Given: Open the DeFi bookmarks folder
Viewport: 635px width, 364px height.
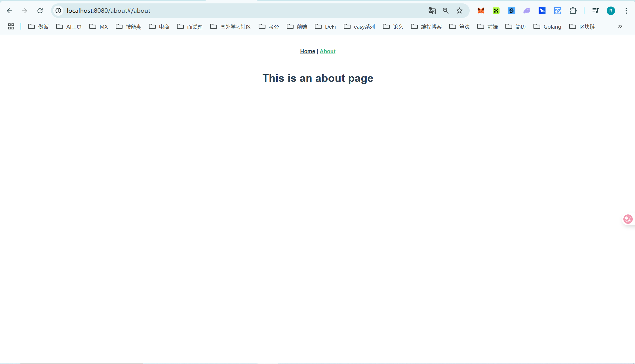Looking at the screenshot, I should [325, 27].
